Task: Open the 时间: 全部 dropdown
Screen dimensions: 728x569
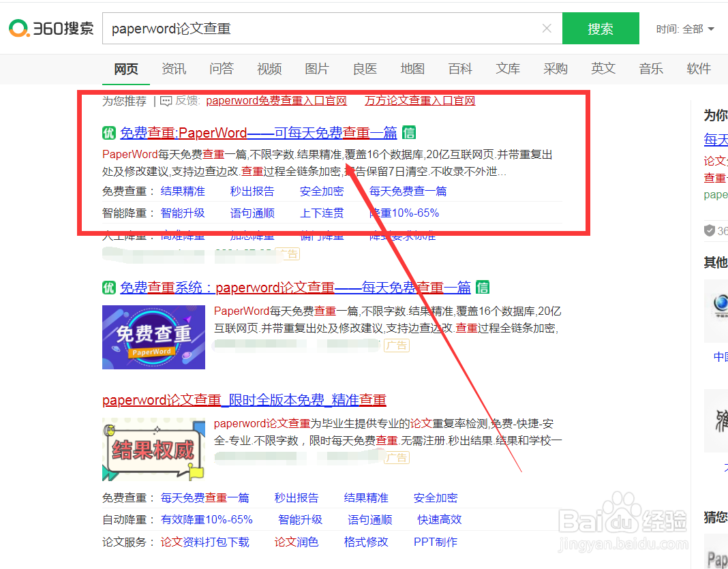Action: [x=685, y=29]
